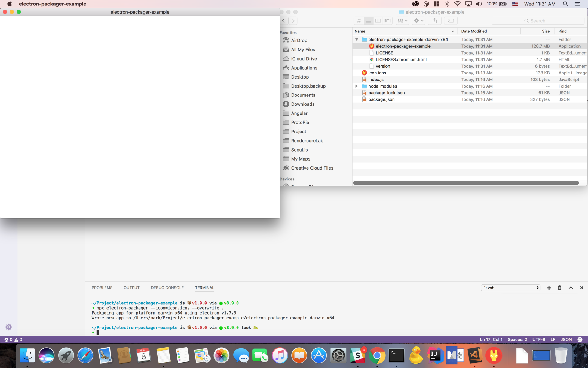
Task: Switch to the PROBLEMS tab
Action: (x=102, y=288)
